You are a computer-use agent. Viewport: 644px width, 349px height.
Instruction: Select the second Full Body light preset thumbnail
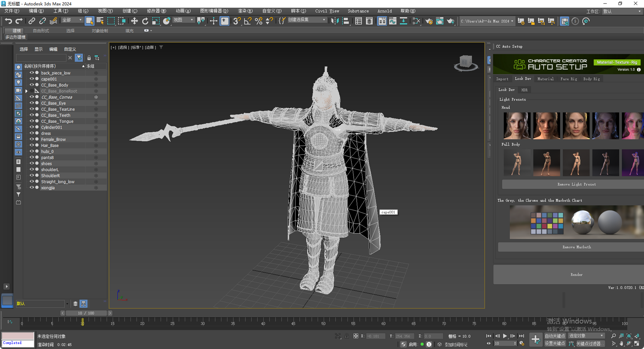click(547, 163)
